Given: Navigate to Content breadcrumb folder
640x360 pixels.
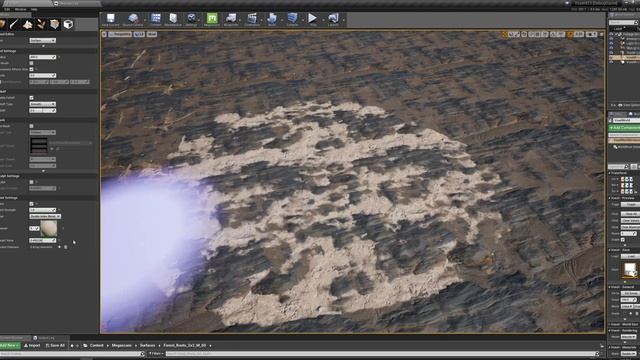Looking at the screenshot, I should (x=96, y=345).
